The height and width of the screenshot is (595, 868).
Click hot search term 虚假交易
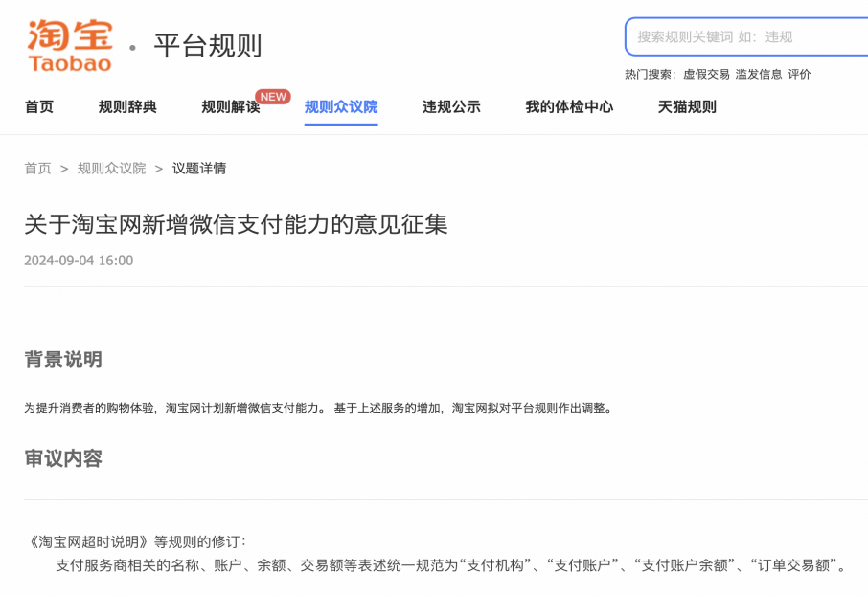(706, 74)
